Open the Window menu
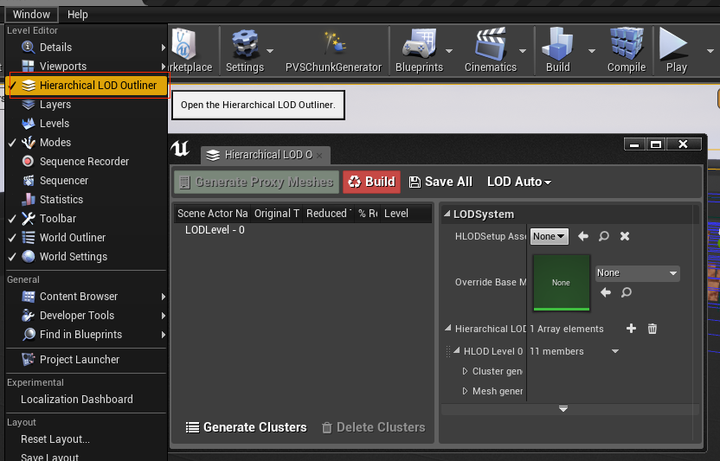 click(x=31, y=14)
